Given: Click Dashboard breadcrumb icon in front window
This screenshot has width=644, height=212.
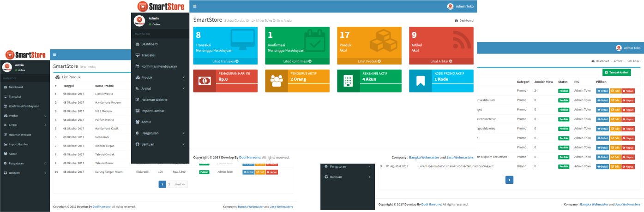Looking at the screenshot, I should click(x=456, y=21).
